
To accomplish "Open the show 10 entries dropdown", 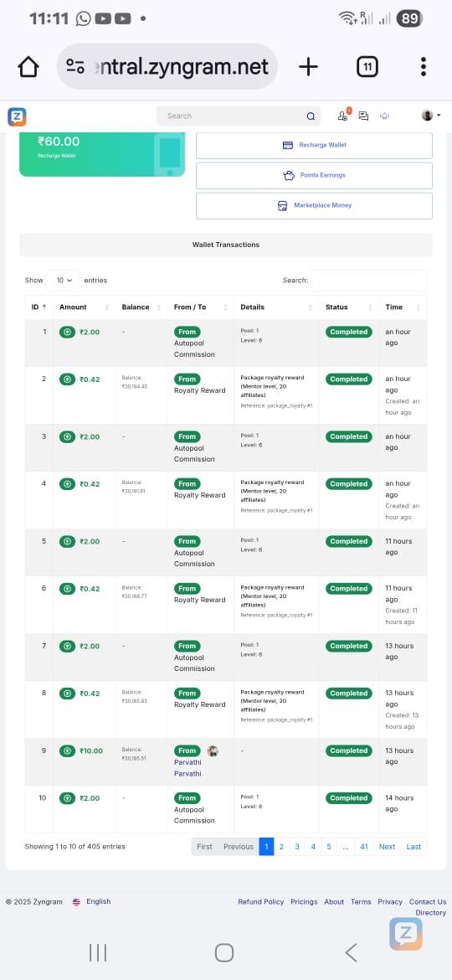I will coord(63,281).
